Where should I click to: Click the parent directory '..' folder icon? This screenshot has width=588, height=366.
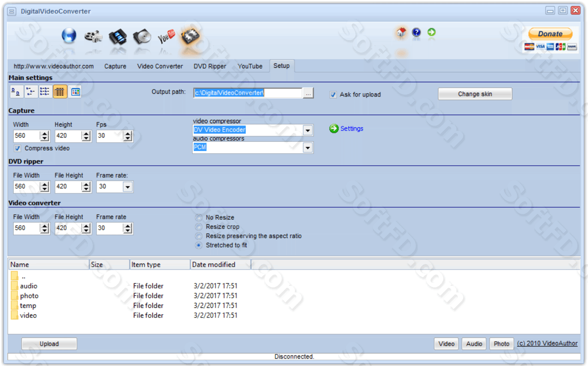point(15,276)
